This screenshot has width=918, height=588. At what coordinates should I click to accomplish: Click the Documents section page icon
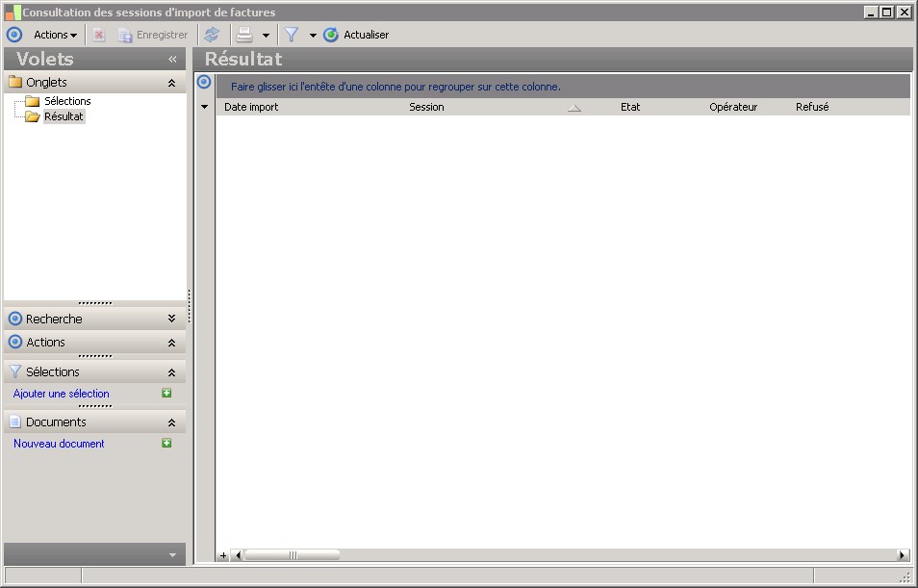(x=15, y=422)
